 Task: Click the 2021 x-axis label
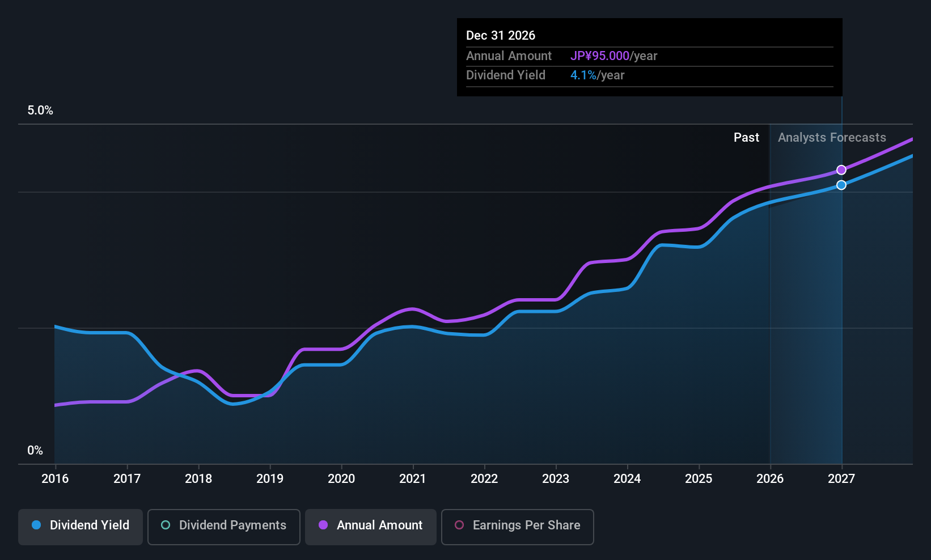[413, 479]
